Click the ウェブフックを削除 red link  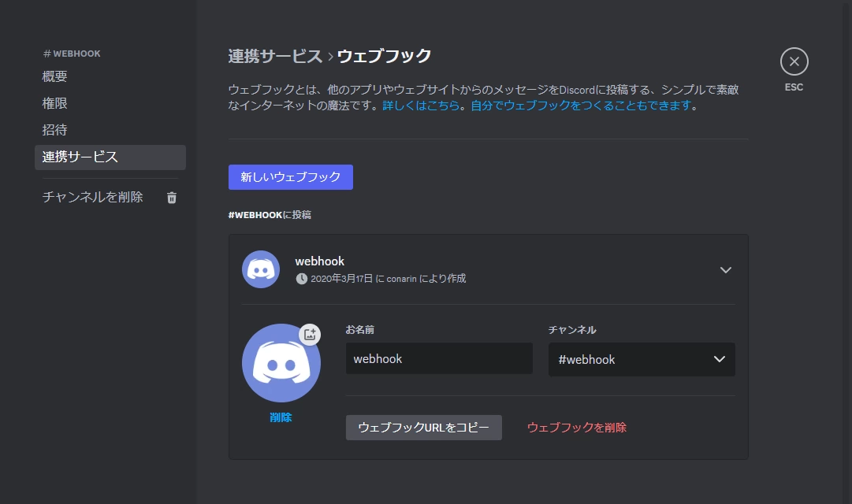(576, 427)
